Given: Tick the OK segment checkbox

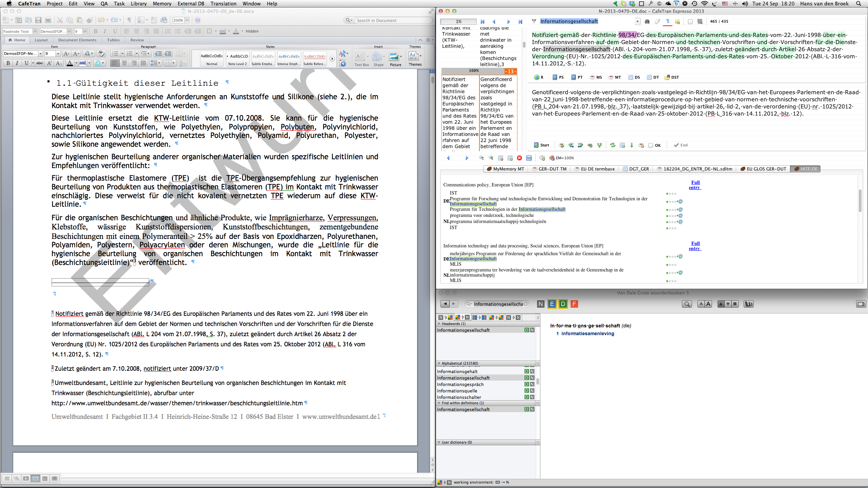Looking at the screenshot, I should (650, 145).
